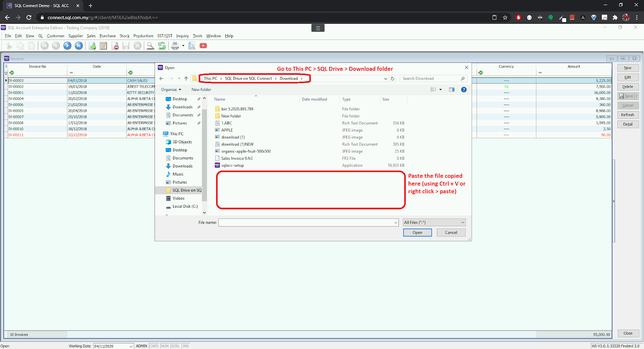644x349 pixels.
Task: Toggle the preview pane in Open dialog
Action: coord(452,90)
